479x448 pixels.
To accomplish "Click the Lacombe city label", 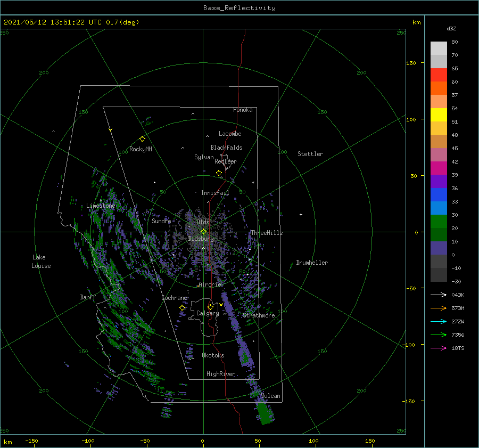I will (x=230, y=134).
